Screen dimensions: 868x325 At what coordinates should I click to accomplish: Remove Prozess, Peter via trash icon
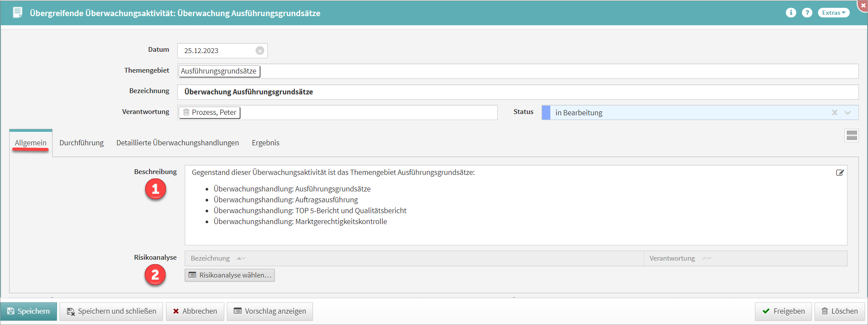[x=186, y=112]
